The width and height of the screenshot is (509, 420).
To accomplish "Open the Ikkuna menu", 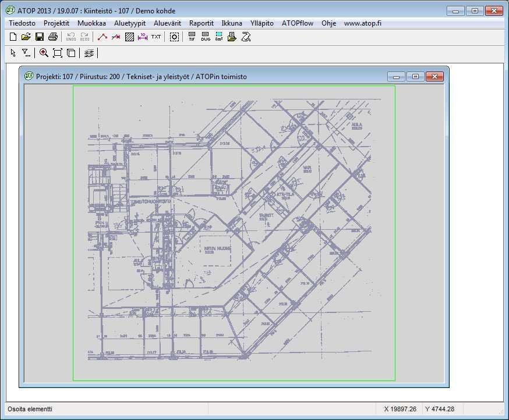I will pyautogui.click(x=232, y=23).
